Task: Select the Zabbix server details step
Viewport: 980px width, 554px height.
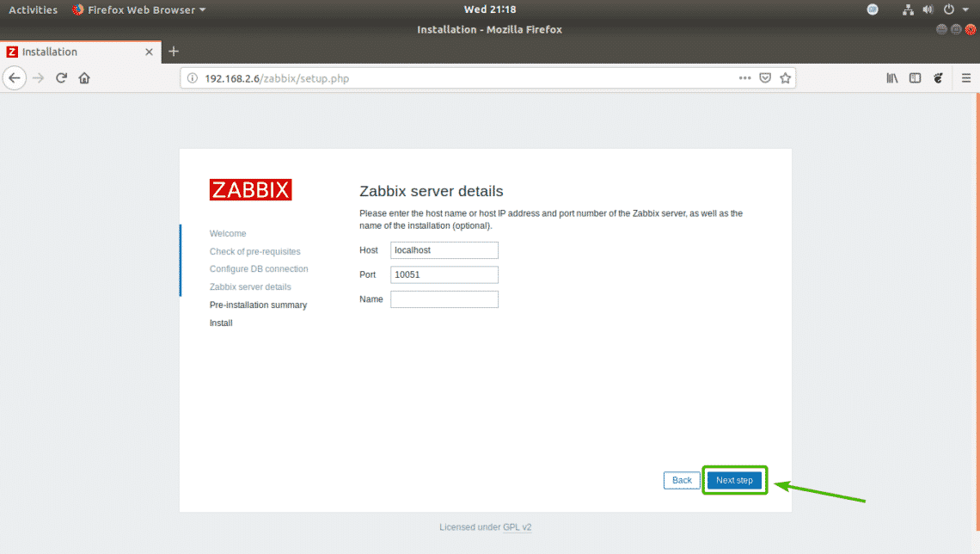Action: 250,287
